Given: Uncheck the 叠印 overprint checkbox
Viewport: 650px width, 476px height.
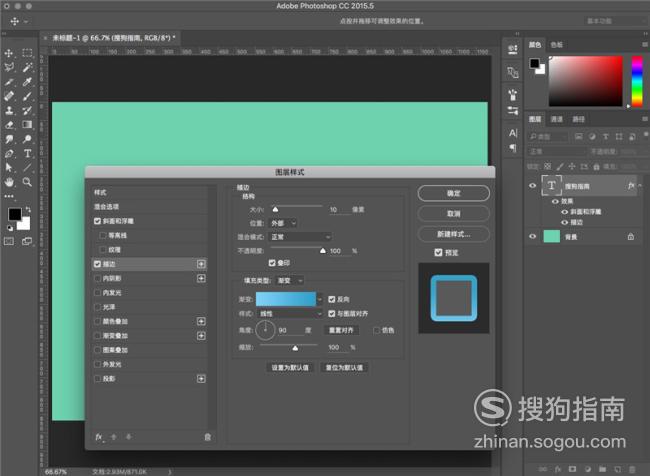Looking at the screenshot, I should coord(272,263).
